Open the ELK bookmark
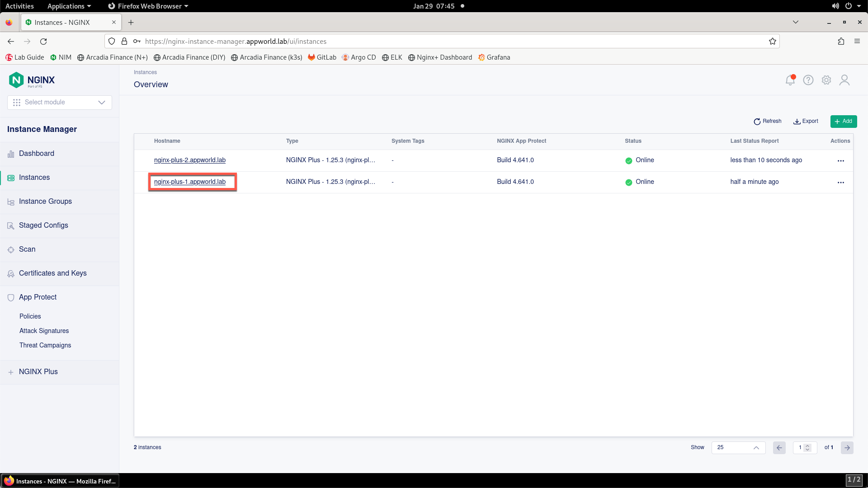The height and width of the screenshot is (488, 868). [392, 57]
